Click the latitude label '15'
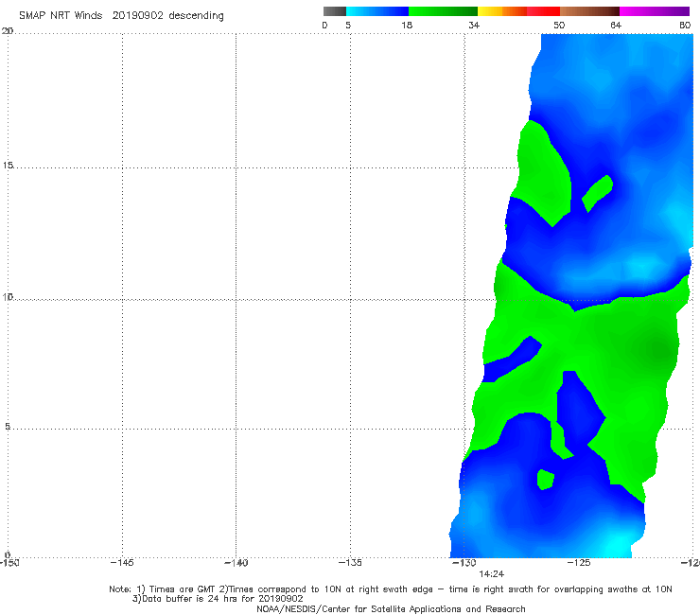The image size is (700, 615). [x=8, y=166]
